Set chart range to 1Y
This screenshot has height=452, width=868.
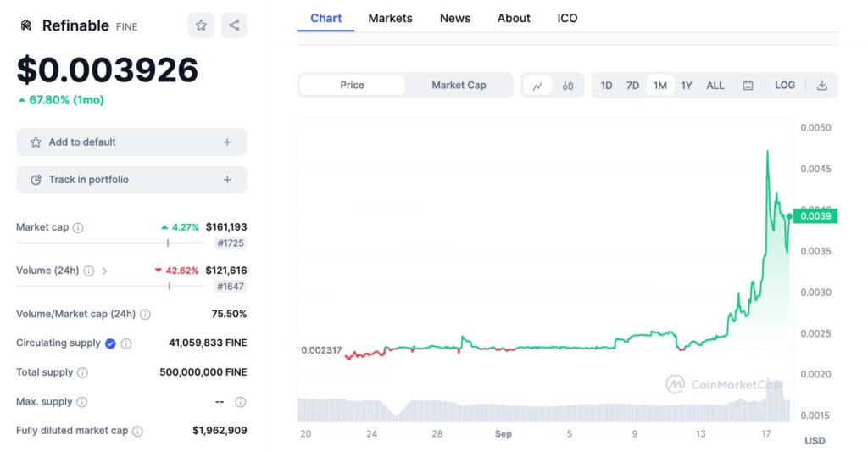(687, 86)
